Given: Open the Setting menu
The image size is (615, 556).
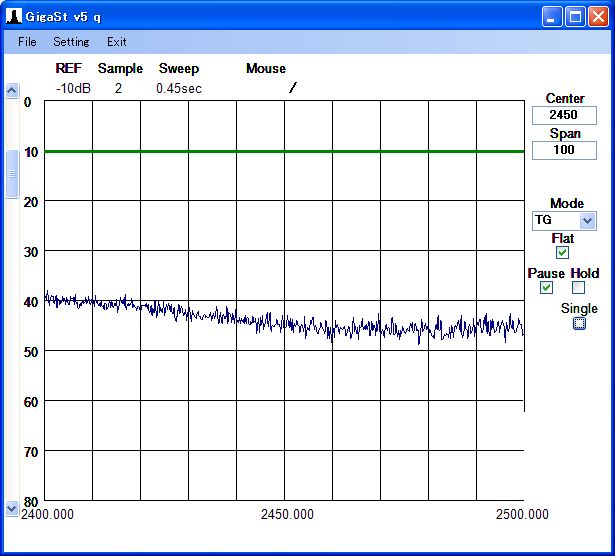Looking at the screenshot, I should [x=71, y=42].
